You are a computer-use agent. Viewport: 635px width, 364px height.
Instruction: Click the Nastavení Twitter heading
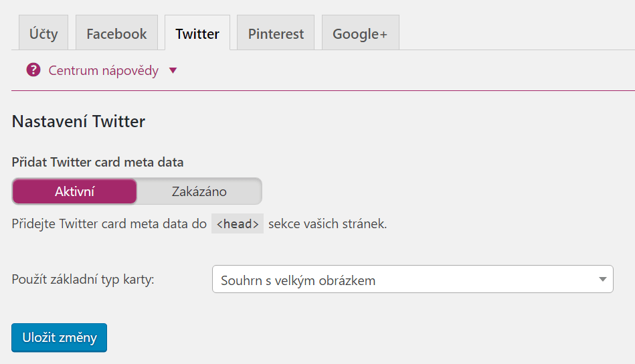[78, 122]
